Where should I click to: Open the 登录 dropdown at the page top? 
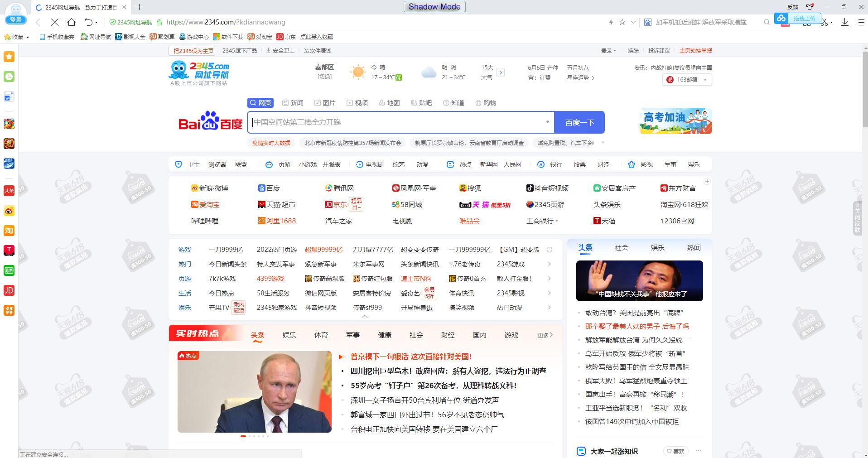(x=608, y=51)
